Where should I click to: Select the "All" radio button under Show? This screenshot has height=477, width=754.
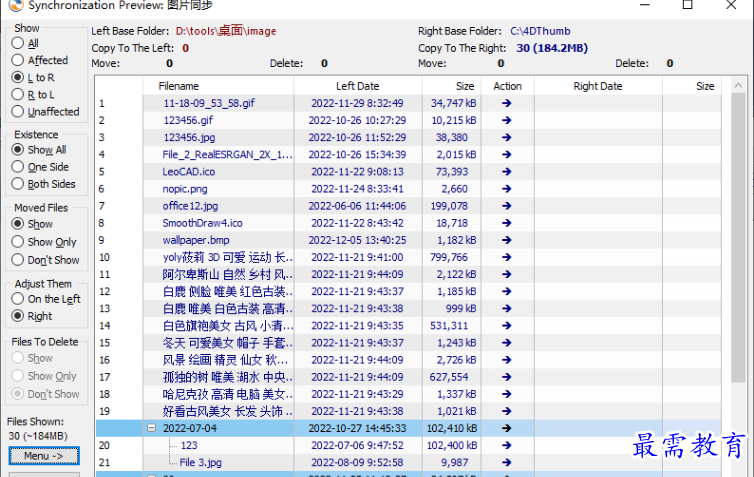pos(18,44)
